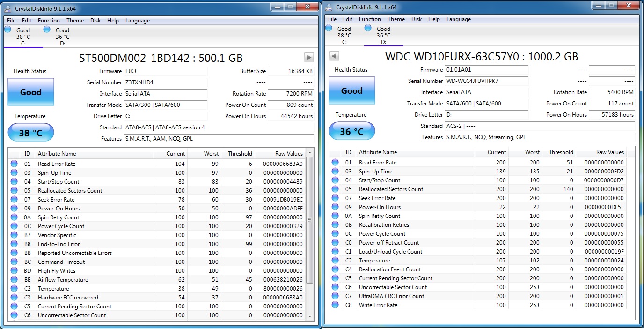Click the blue orb on left window's C: tab
Viewport: 644px width, 329px height.
[8, 30]
